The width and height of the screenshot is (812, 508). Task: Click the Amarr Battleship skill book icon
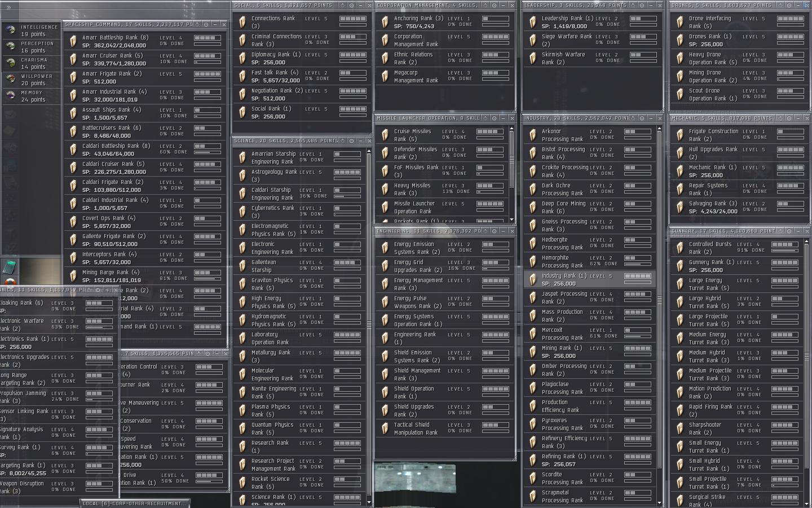coord(73,41)
